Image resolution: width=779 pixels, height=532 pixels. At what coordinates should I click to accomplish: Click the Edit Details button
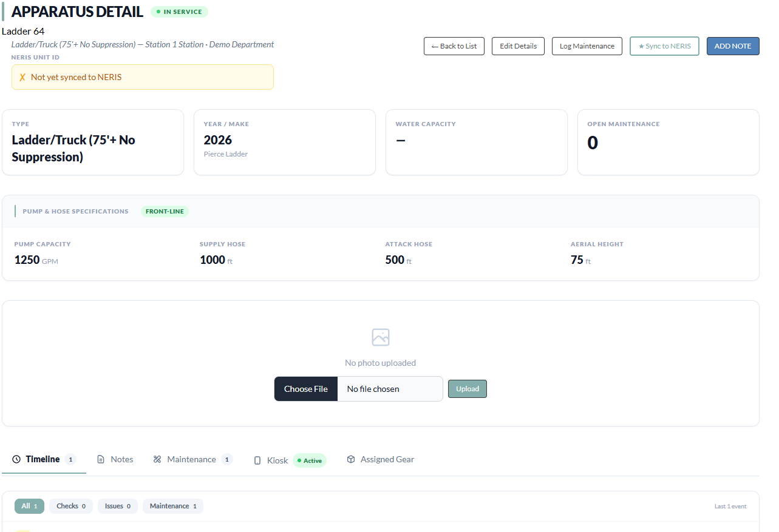click(518, 46)
